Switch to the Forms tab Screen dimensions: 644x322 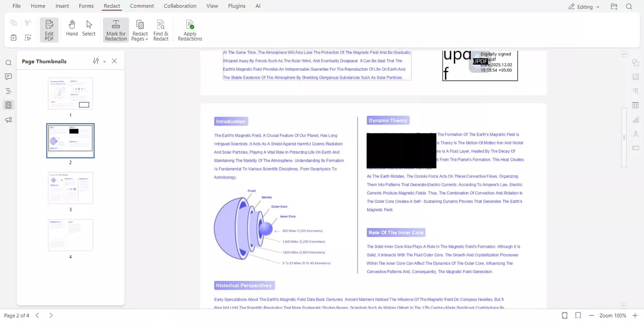click(x=86, y=6)
